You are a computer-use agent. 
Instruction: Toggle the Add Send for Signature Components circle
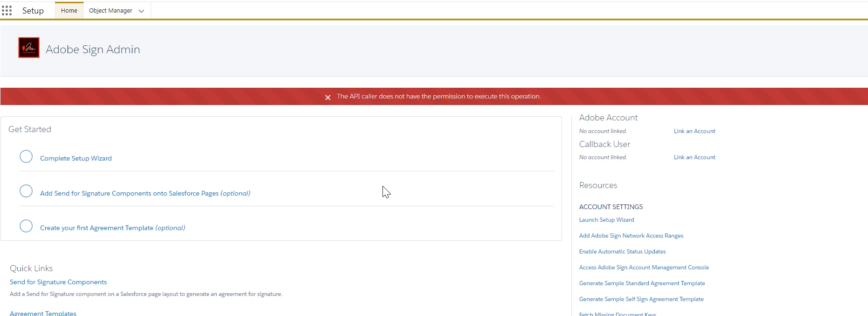26,191
